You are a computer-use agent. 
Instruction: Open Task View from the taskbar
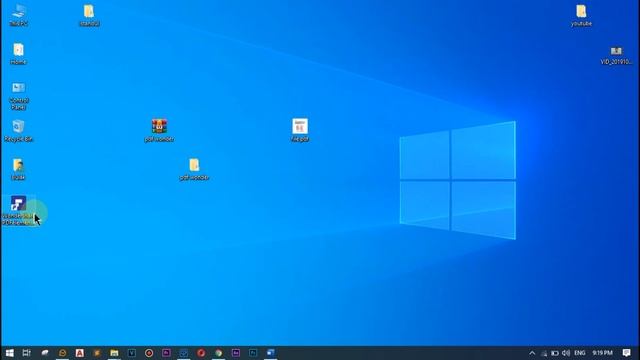pos(27,353)
